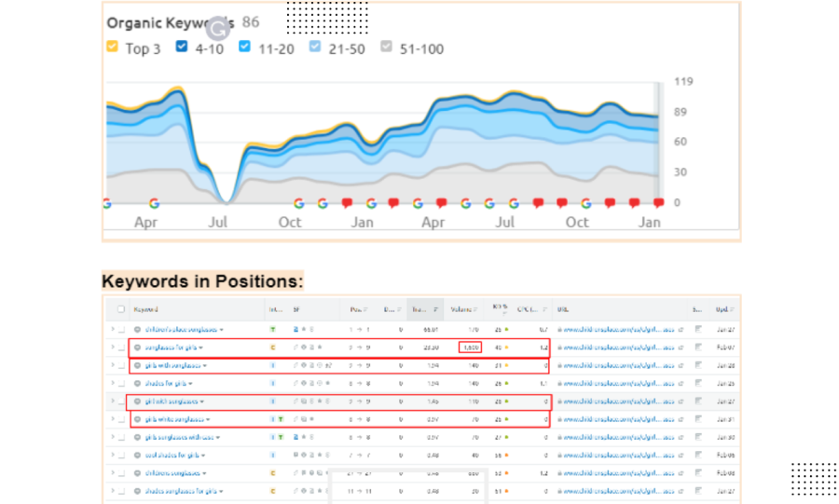This screenshot has width=839, height=504.
Task: Open URL link in 'shades sunglasses for girls' row
Action: point(619,491)
